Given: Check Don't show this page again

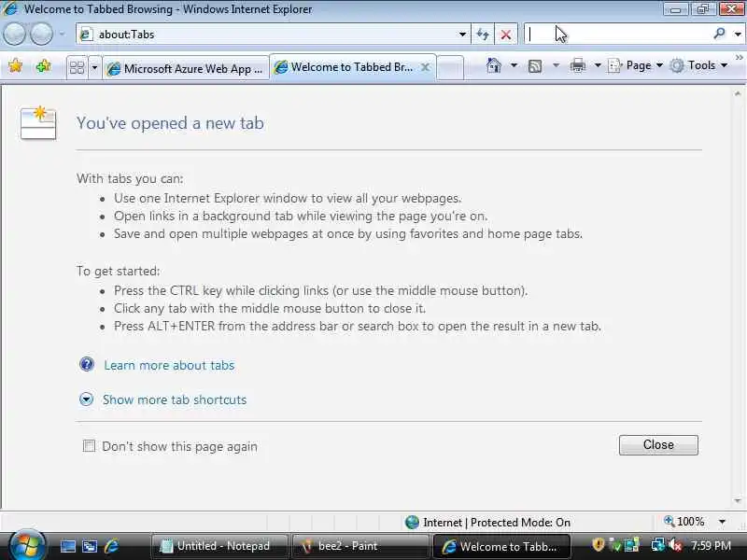Looking at the screenshot, I should pos(89,446).
